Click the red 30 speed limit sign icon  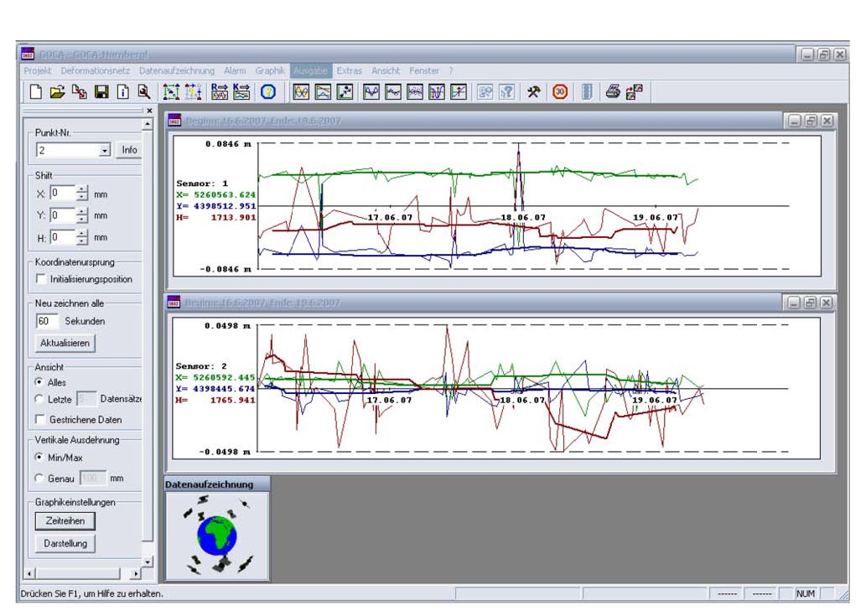(560, 92)
